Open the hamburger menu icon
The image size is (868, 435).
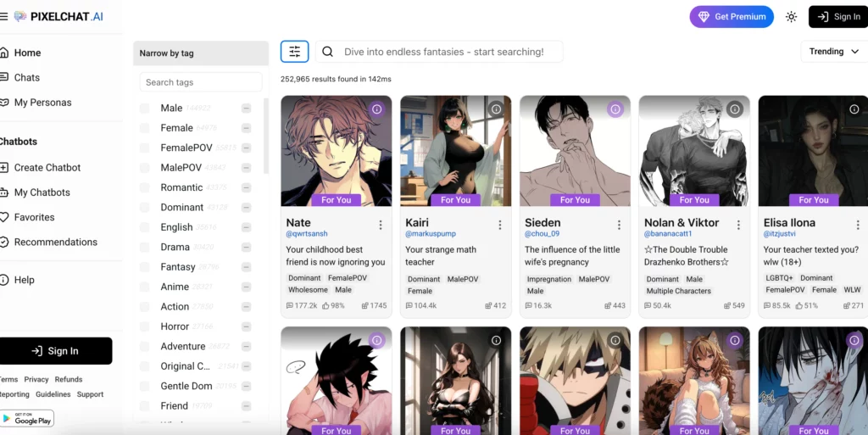coord(3,17)
